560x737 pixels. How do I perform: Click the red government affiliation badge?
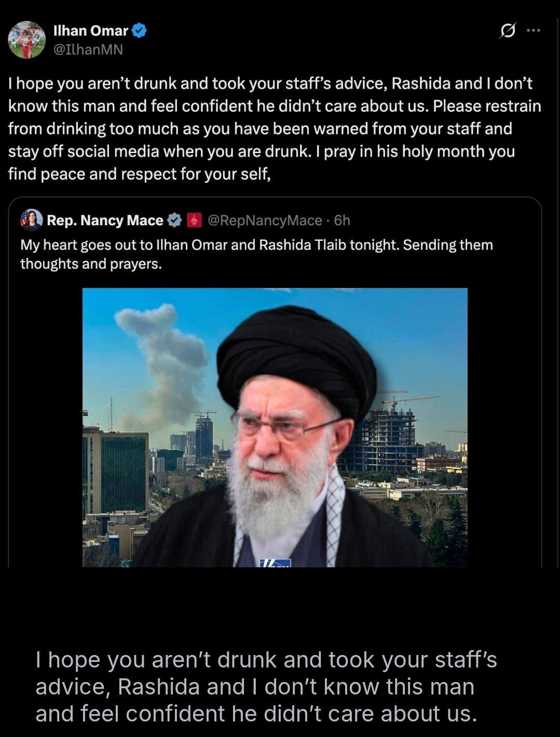pyautogui.click(x=194, y=221)
